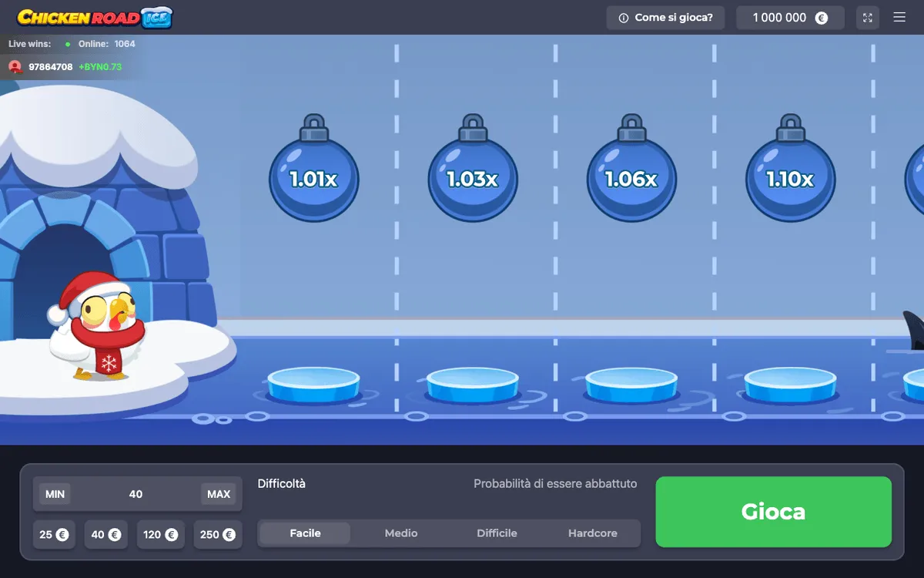Click the Difficoltà label

(282, 484)
